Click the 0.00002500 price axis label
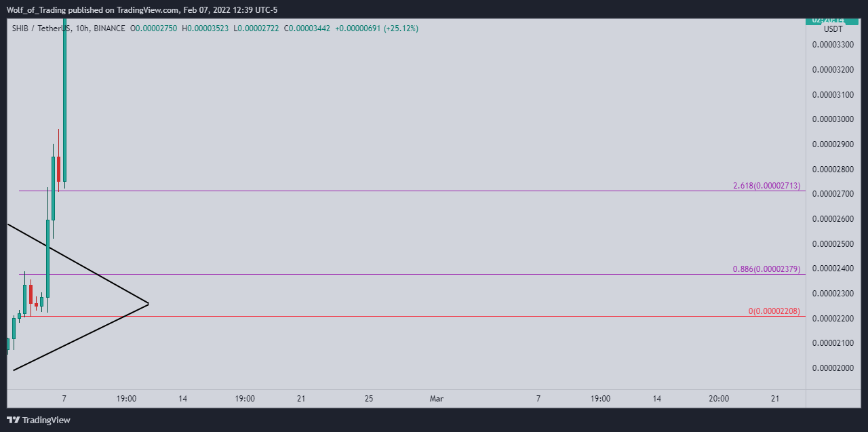Screen dimensions: 868x432 tap(833, 243)
